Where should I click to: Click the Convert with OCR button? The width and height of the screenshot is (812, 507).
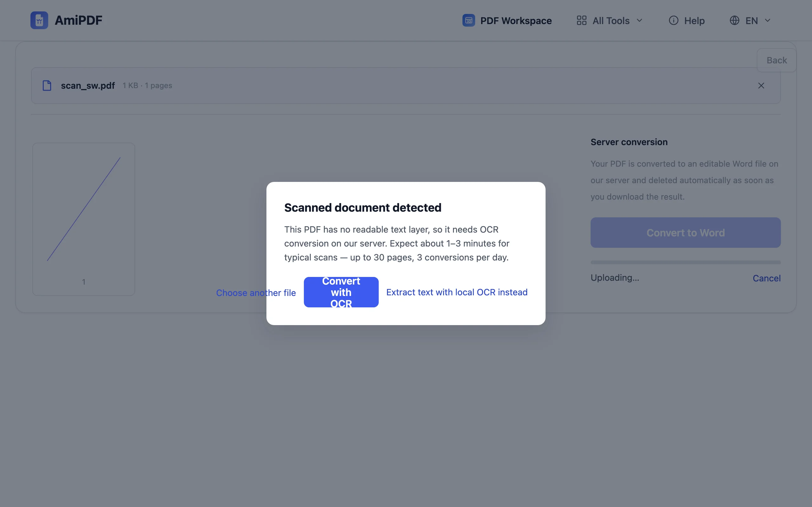point(341,292)
